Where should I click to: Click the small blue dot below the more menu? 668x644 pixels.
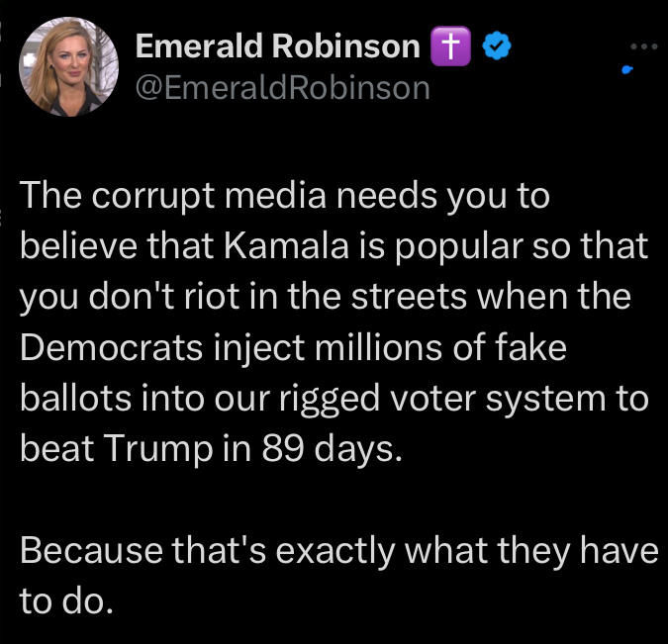(x=627, y=70)
